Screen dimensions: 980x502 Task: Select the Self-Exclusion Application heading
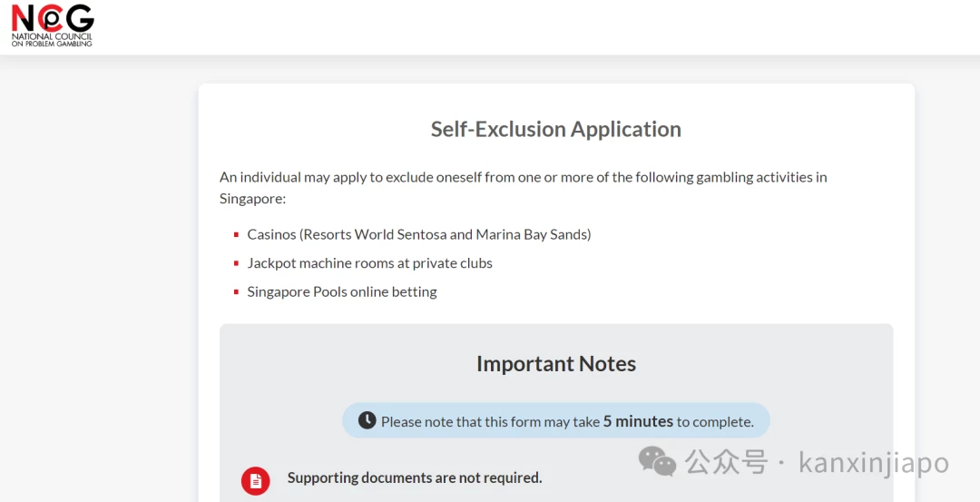click(556, 129)
